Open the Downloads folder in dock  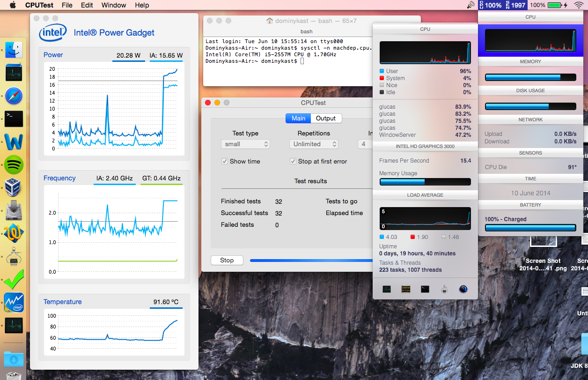[x=14, y=359]
